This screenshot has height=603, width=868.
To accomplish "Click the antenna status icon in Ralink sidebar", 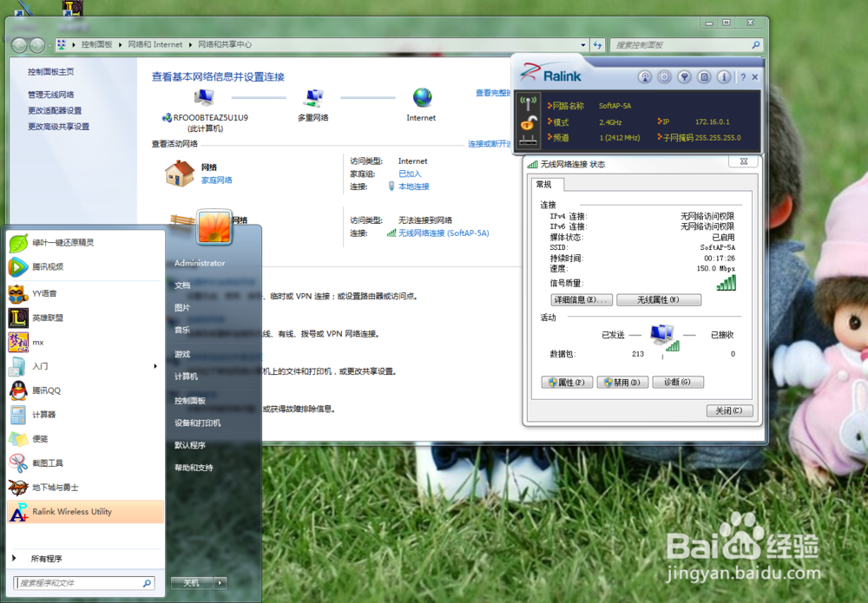I will [x=528, y=103].
